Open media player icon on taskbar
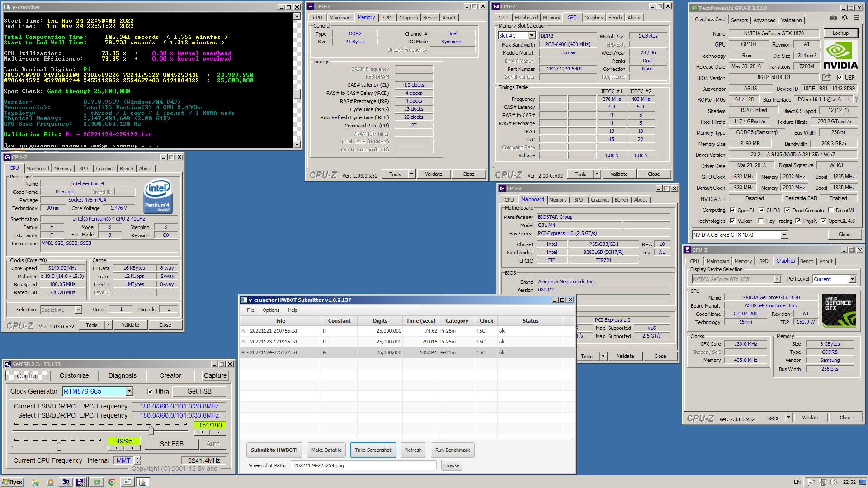The height and width of the screenshot is (488, 868). click(x=51, y=482)
